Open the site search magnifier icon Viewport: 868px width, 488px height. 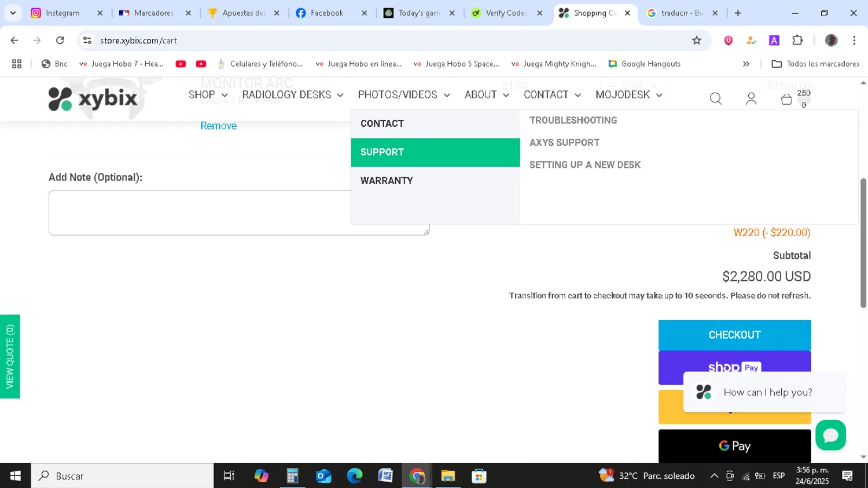click(716, 99)
